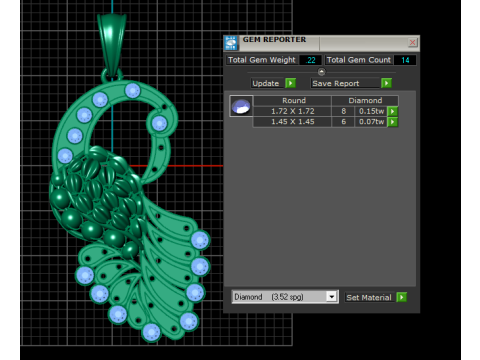Click the quantity 8 cell
480x360 pixels.
[343, 111]
